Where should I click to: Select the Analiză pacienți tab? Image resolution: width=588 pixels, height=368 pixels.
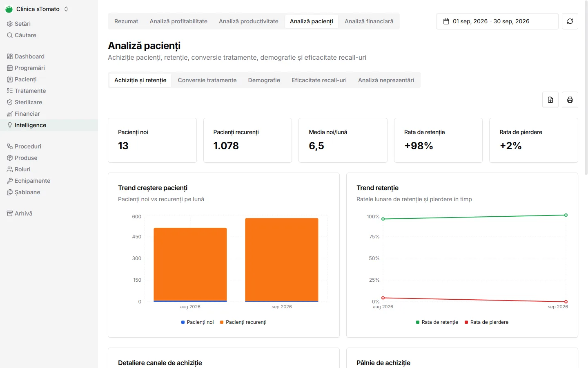312,21
